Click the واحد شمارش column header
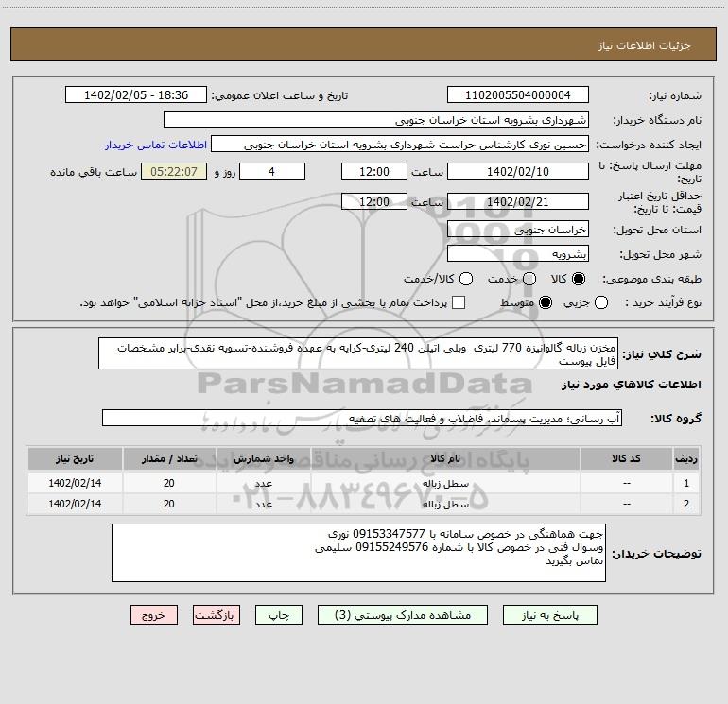This screenshot has height=704, width=728. [263, 458]
